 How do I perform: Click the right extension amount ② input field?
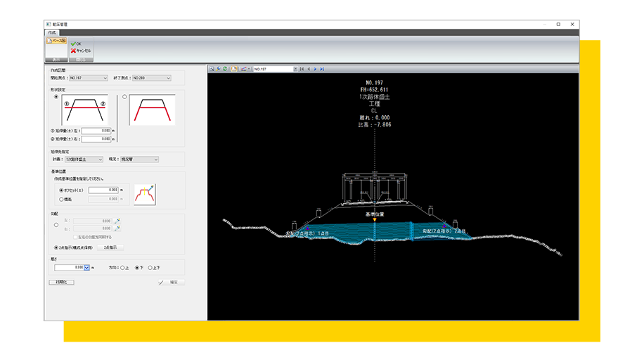pos(96,139)
